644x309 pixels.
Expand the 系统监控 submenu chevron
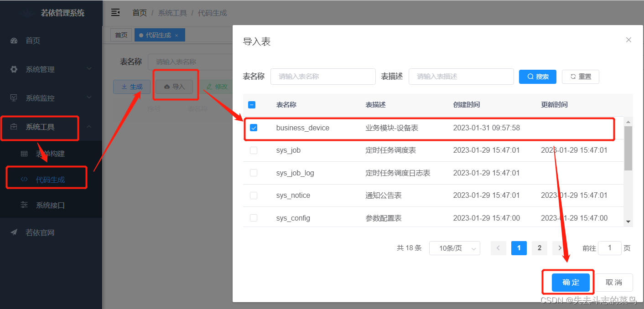(x=89, y=98)
